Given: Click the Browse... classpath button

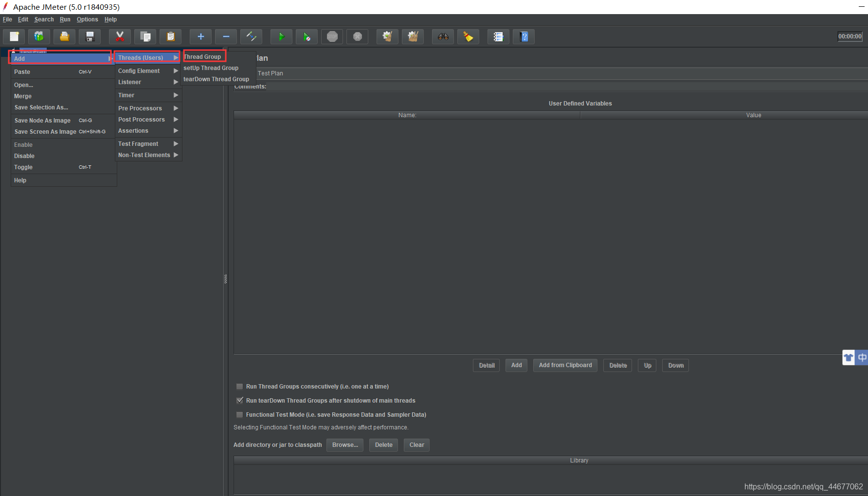Looking at the screenshot, I should 345,445.
